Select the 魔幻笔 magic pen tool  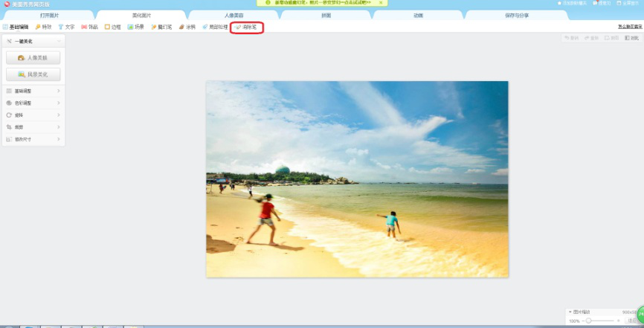pyautogui.click(x=161, y=27)
